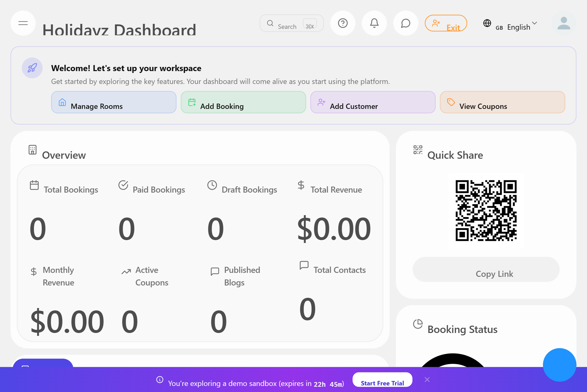Viewport: 587px width, 392px height.
Task: Click the language dropdown chevron arrow
Action: pyautogui.click(x=534, y=23)
